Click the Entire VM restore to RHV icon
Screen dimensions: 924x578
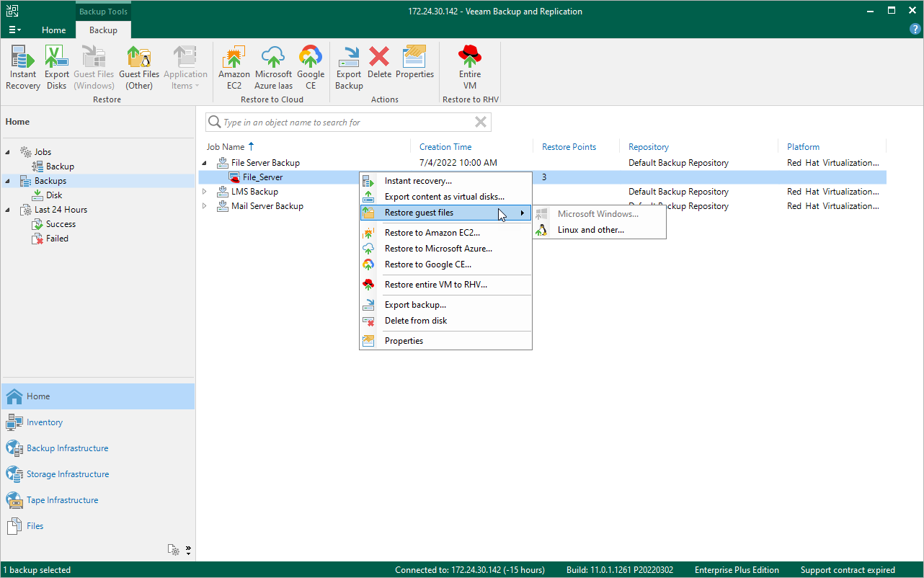coord(470,68)
